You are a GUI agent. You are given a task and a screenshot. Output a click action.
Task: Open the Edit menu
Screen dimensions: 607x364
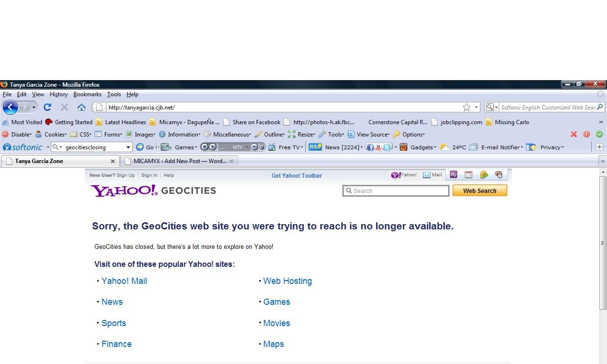[22, 94]
